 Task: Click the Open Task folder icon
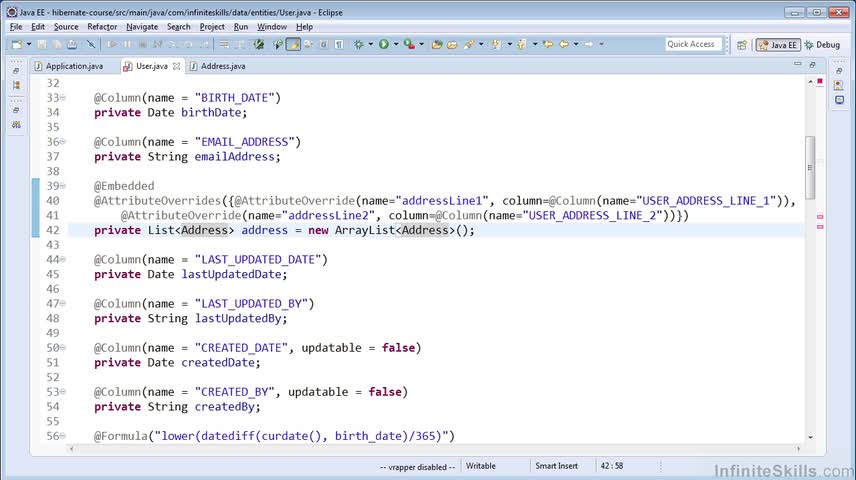[452, 44]
